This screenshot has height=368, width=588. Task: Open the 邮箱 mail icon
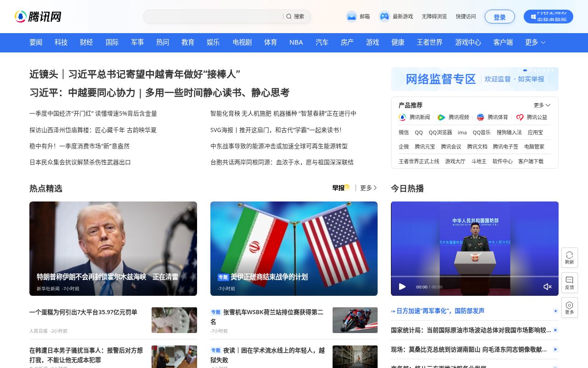click(351, 16)
